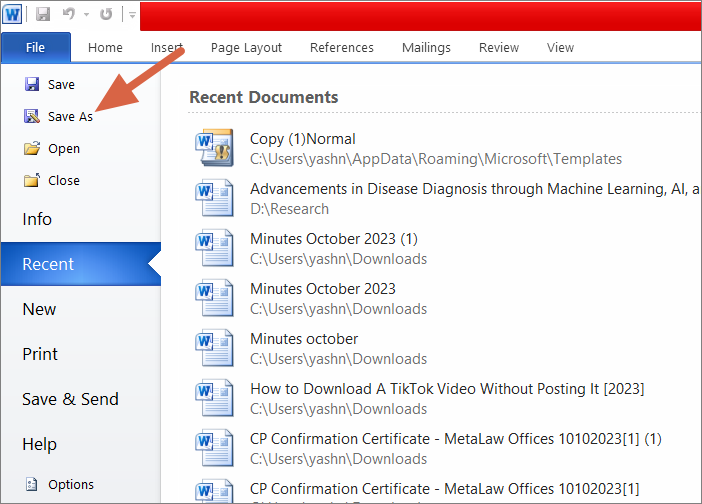Switch to the Mailings tab
The image size is (702, 504).
coord(426,47)
